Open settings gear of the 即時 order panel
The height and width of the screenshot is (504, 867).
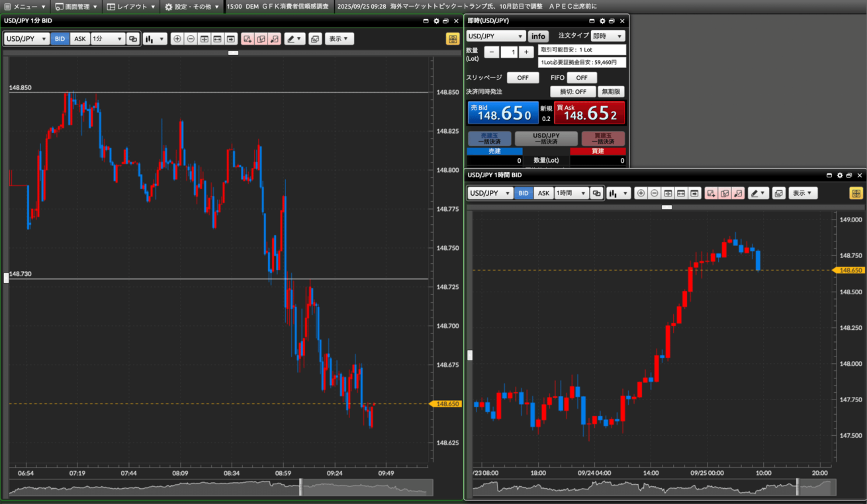602,21
